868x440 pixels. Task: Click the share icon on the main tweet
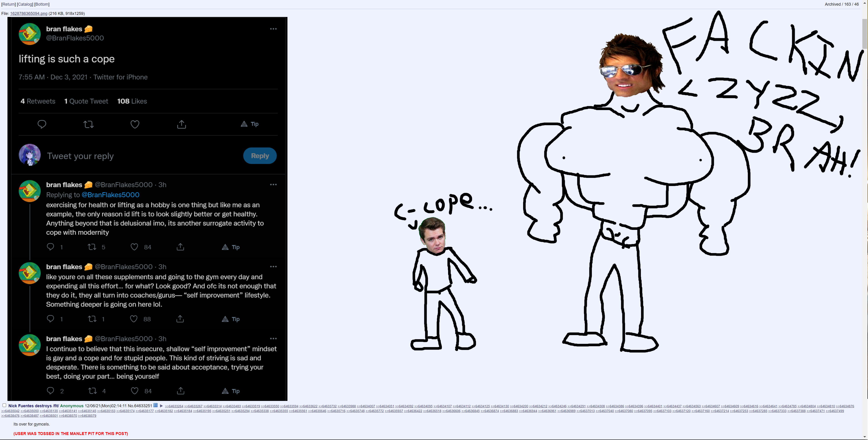[181, 124]
